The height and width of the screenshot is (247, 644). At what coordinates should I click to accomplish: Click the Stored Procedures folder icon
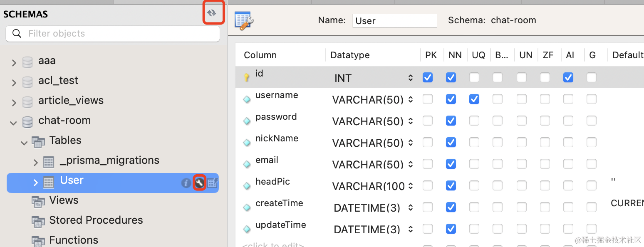(39, 221)
